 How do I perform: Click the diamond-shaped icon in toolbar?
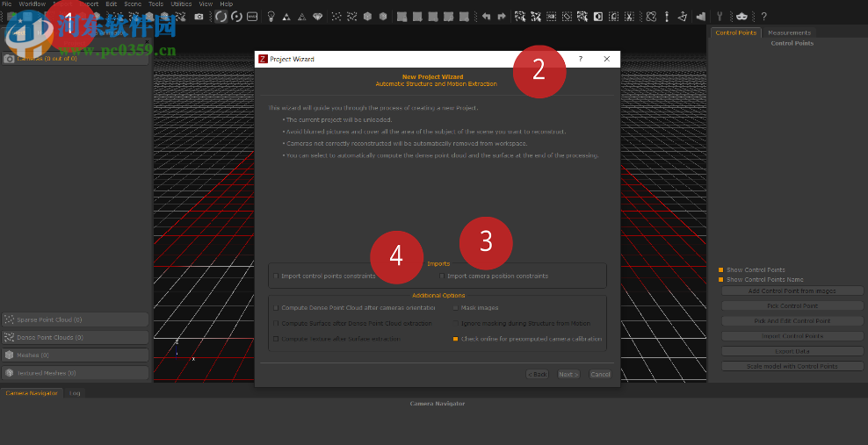point(317,17)
